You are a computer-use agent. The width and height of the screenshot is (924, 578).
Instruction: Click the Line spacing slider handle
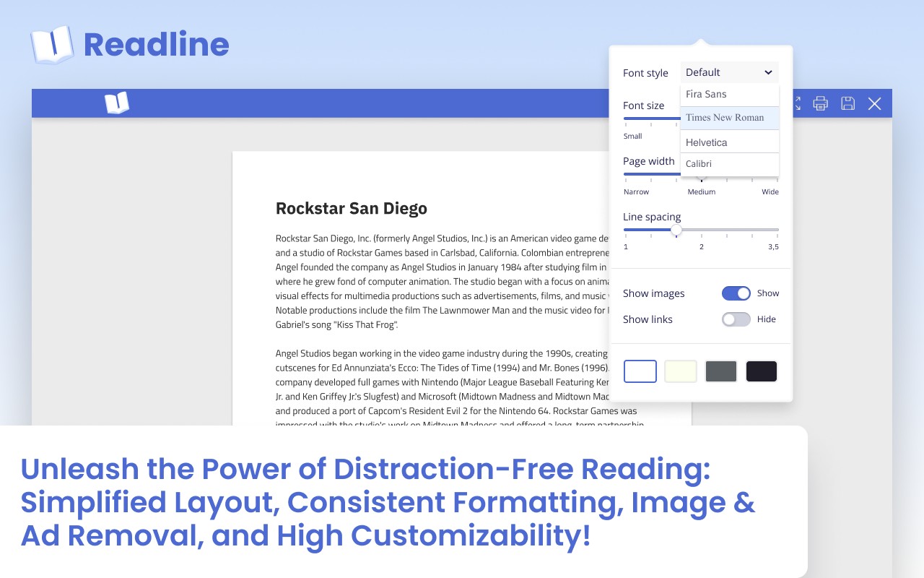click(676, 230)
